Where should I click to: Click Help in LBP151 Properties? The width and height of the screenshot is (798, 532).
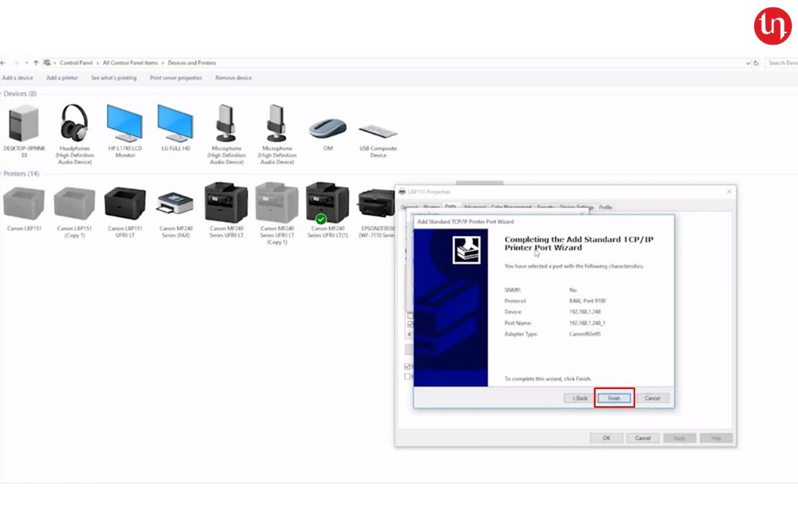click(x=716, y=438)
